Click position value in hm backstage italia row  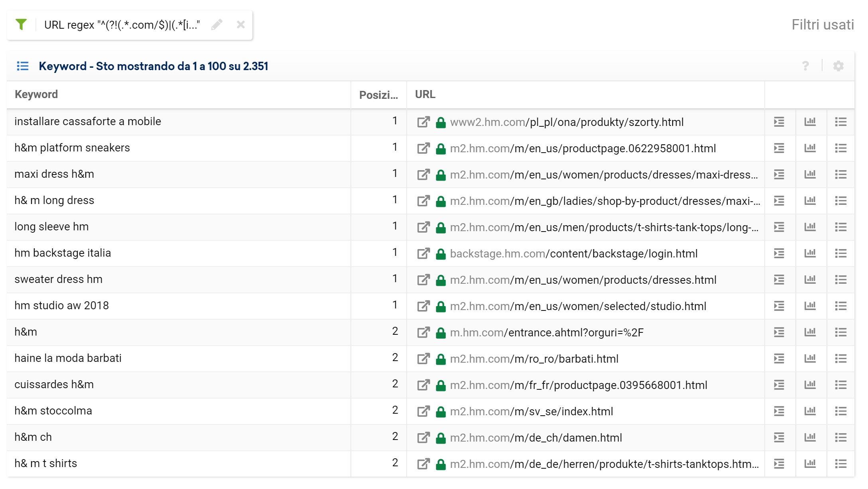tap(395, 253)
